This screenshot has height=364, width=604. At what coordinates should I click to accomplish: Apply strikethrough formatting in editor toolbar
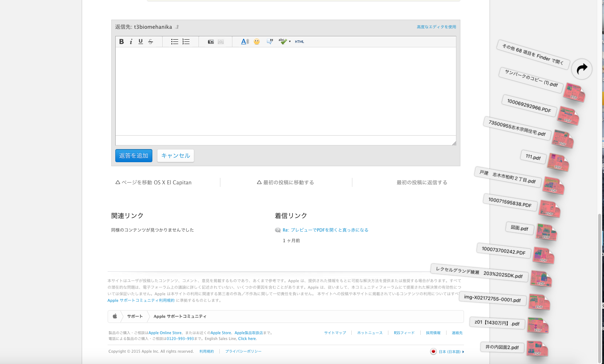151,41
